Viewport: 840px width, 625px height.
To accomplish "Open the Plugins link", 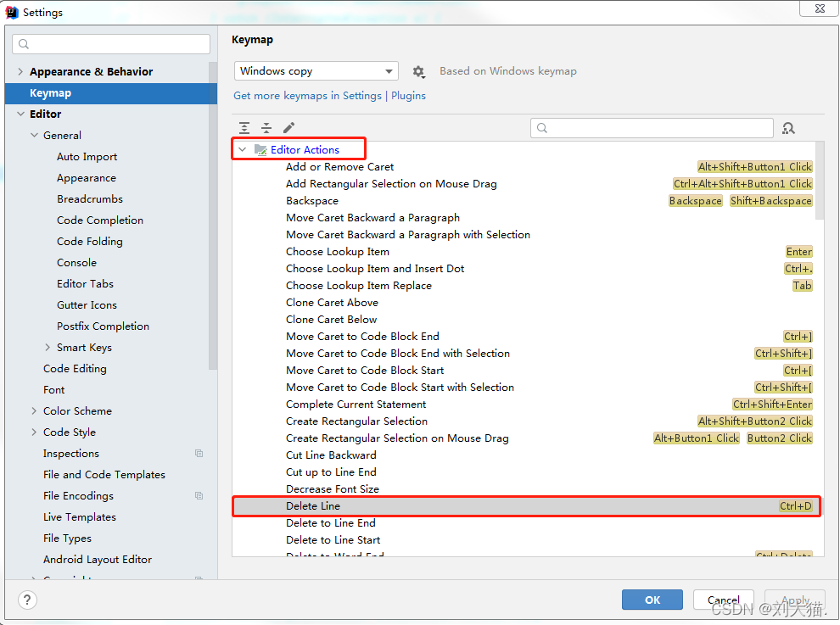I will 408,96.
